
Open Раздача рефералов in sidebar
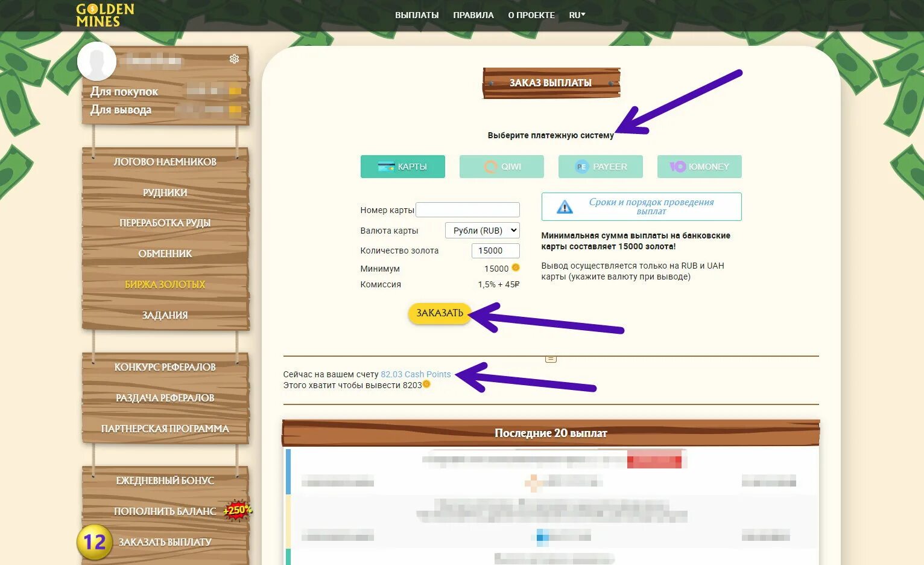(165, 398)
